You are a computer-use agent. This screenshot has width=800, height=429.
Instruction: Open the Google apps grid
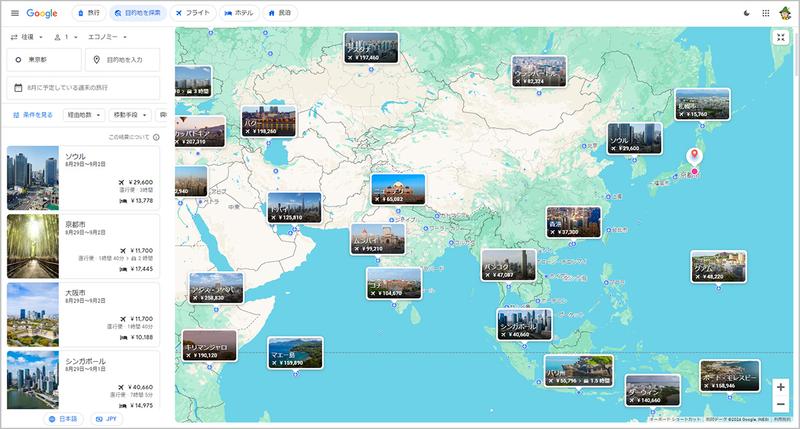coord(766,13)
